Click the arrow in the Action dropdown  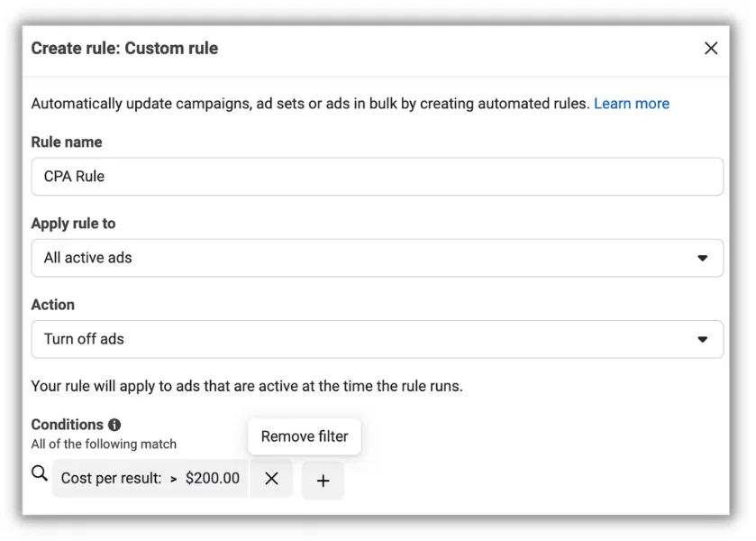pos(703,340)
